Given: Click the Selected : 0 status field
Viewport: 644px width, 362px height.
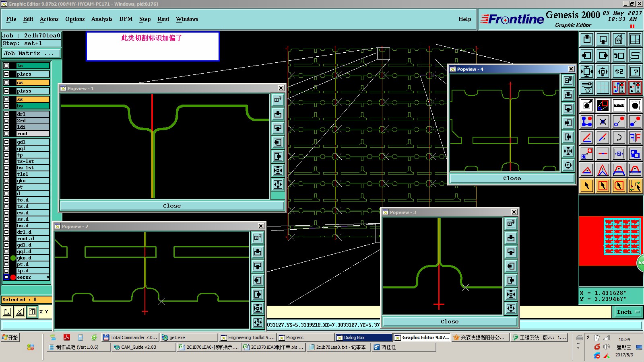Looking at the screenshot, I should pyautogui.click(x=27, y=300).
